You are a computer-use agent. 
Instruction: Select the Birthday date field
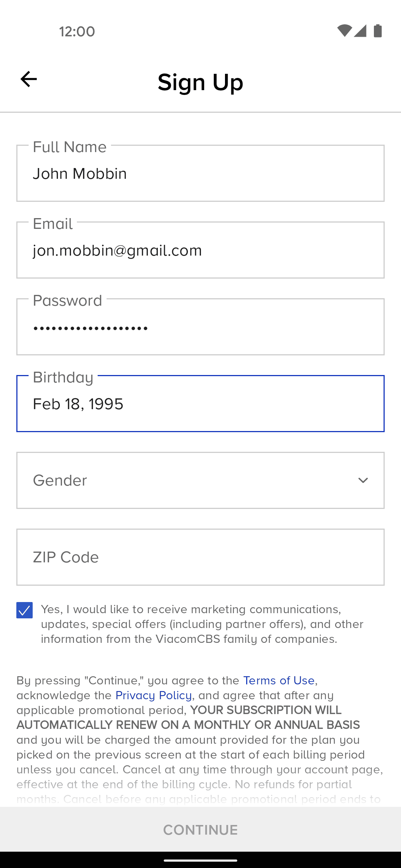tap(200, 404)
